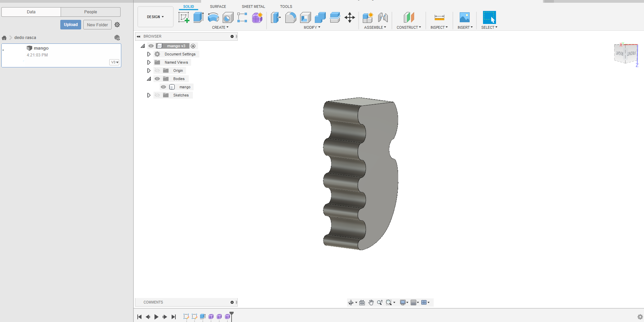Open the DESIGN workspace dropdown
The height and width of the screenshot is (322, 644).
click(x=155, y=17)
